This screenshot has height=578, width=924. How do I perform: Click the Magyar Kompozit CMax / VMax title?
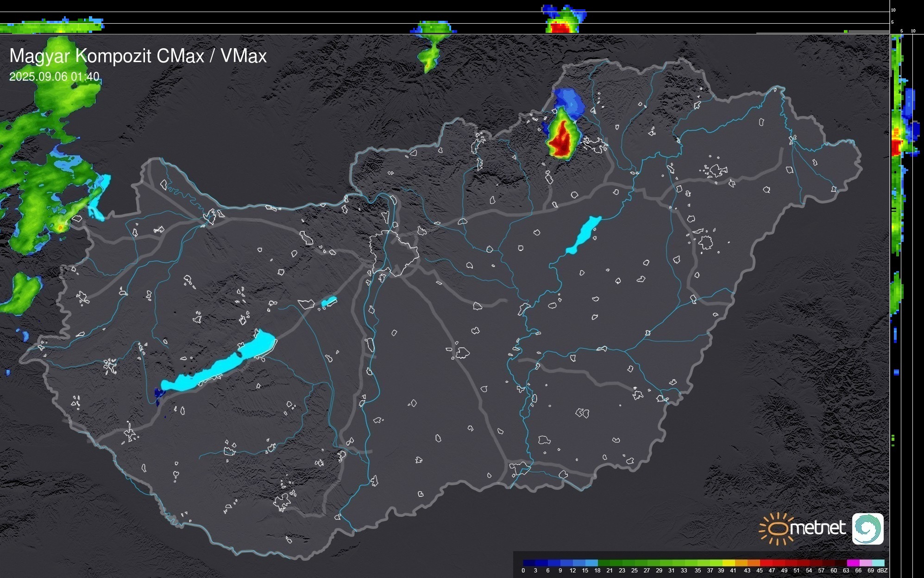[x=138, y=56]
